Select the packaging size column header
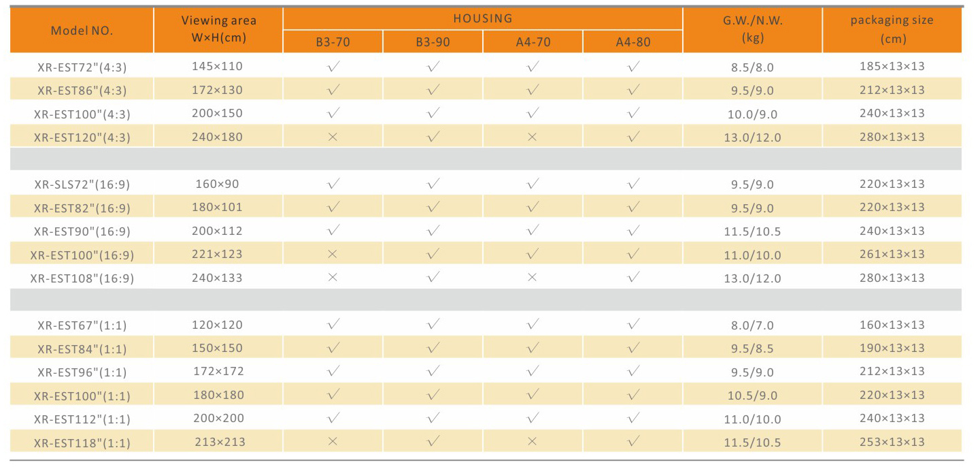 point(892,30)
